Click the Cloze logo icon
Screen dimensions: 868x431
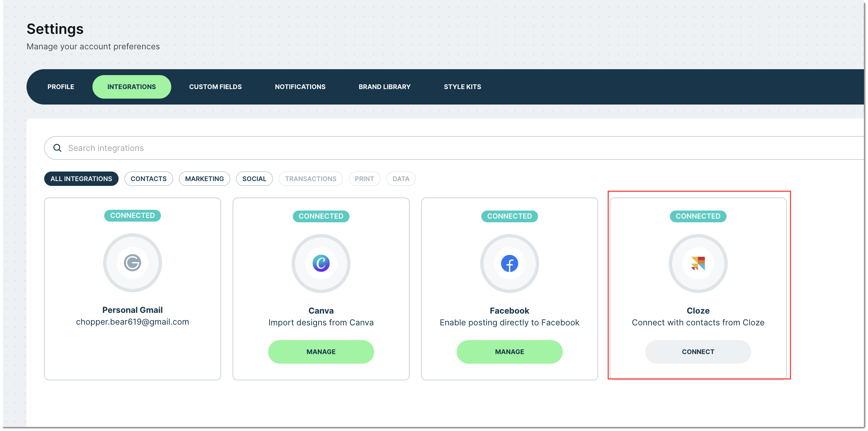click(x=698, y=264)
